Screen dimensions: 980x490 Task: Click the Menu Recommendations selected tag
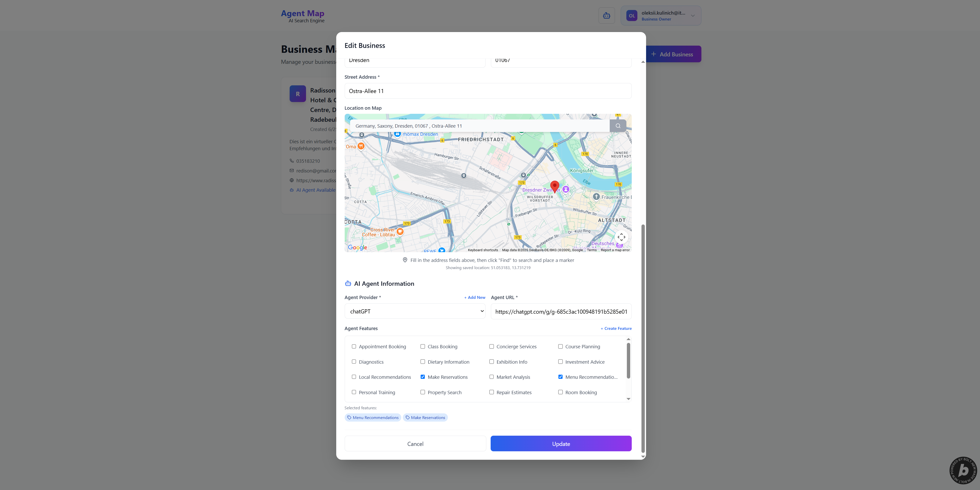(x=372, y=418)
